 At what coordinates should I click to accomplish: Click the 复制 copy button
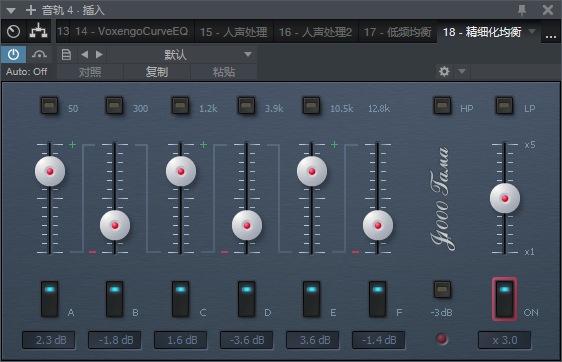157,72
